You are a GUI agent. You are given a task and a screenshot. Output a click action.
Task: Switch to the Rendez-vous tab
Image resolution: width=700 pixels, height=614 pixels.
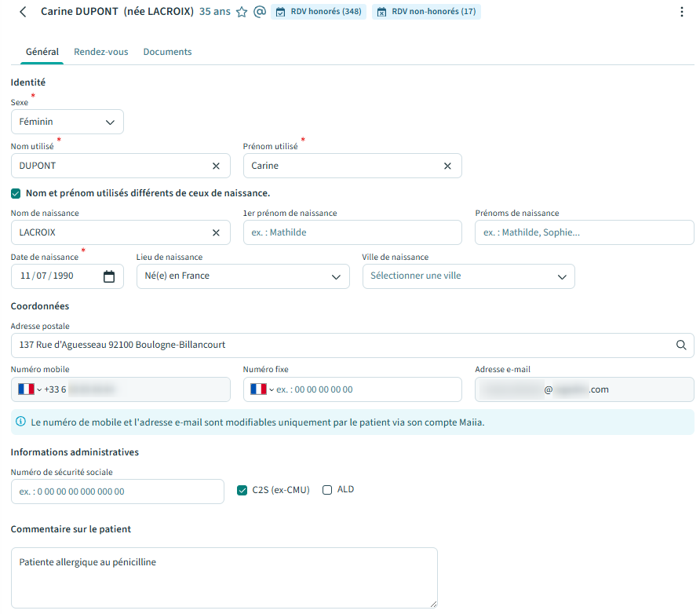coord(100,52)
